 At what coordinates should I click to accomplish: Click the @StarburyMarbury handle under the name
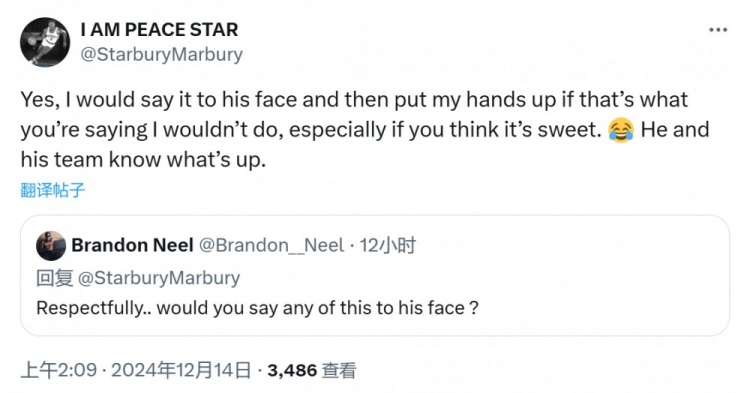(161, 54)
